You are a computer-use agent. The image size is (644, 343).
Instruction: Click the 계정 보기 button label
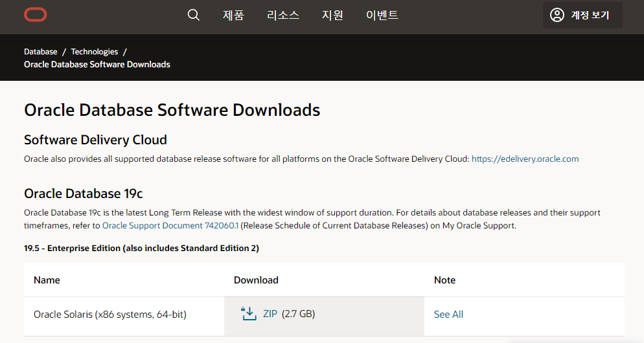pyautogui.click(x=590, y=15)
